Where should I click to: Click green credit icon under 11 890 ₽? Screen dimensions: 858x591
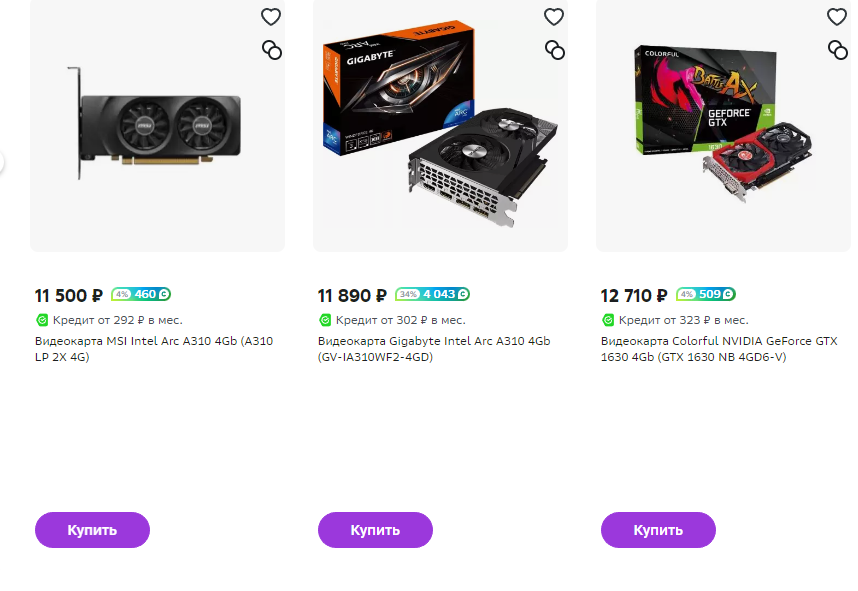(325, 320)
